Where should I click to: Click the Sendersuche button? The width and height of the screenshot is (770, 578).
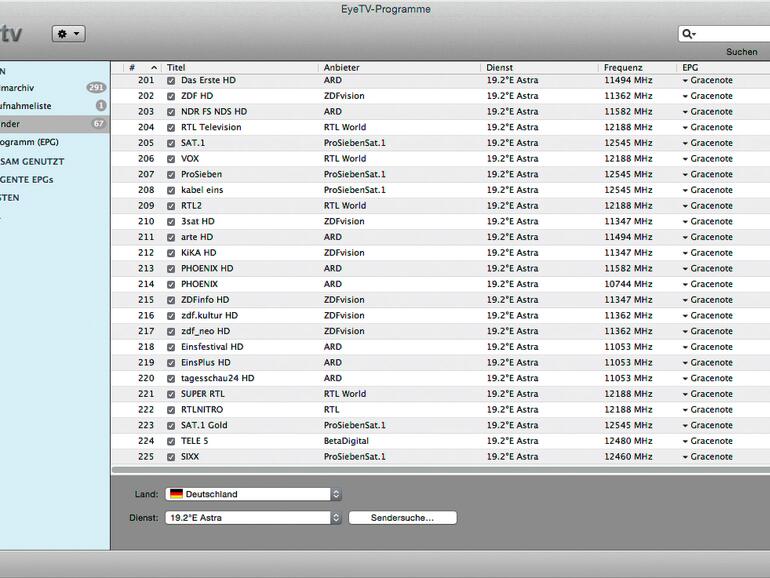[403, 518]
